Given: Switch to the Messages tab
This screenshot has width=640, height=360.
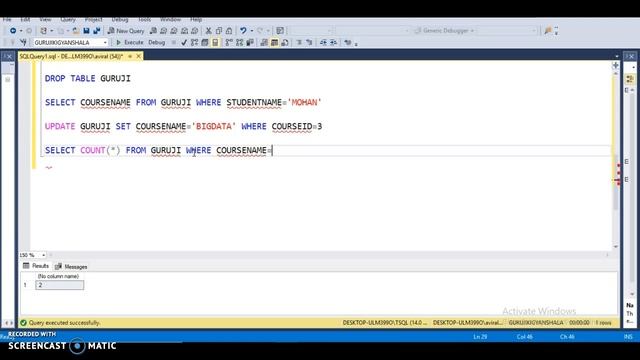Looking at the screenshot, I should click(x=71, y=267).
